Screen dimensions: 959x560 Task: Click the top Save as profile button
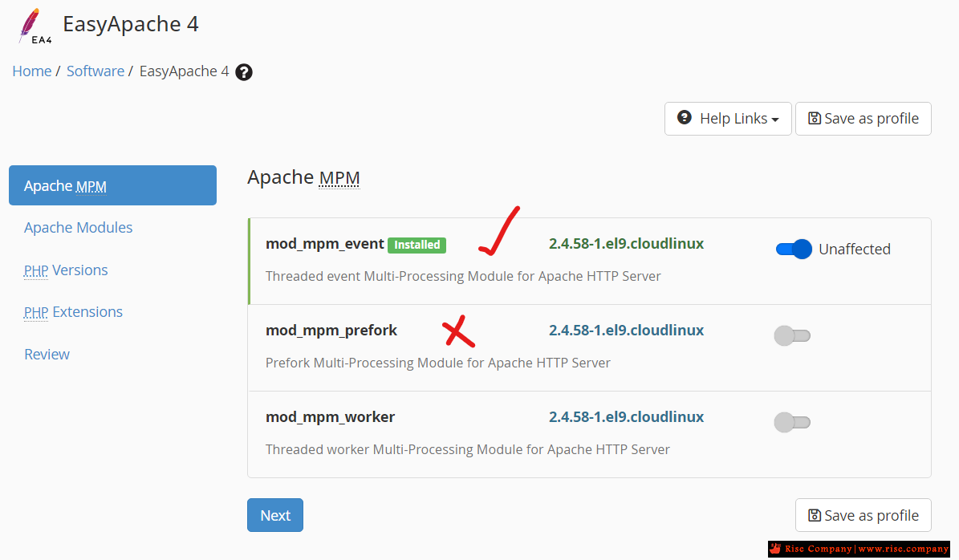pyautogui.click(x=863, y=119)
